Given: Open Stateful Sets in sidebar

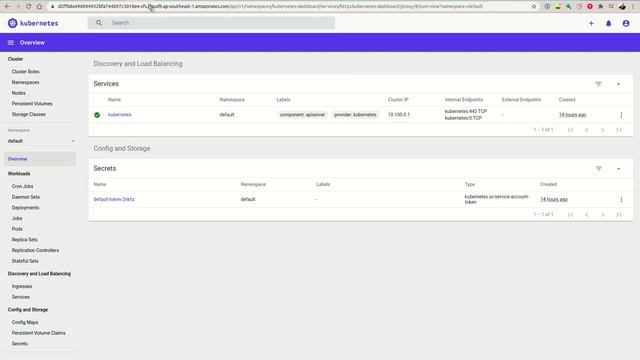Looking at the screenshot, I should 25,261.
